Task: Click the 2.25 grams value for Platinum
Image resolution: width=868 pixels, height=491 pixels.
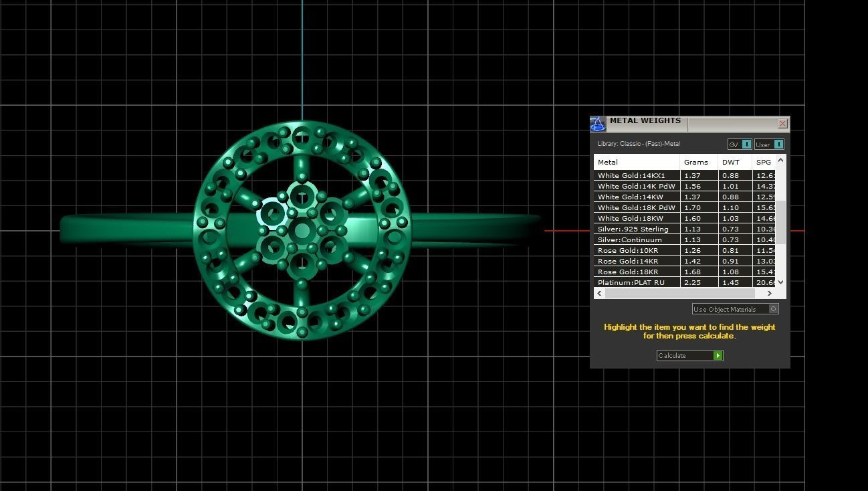Action: click(x=692, y=282)
